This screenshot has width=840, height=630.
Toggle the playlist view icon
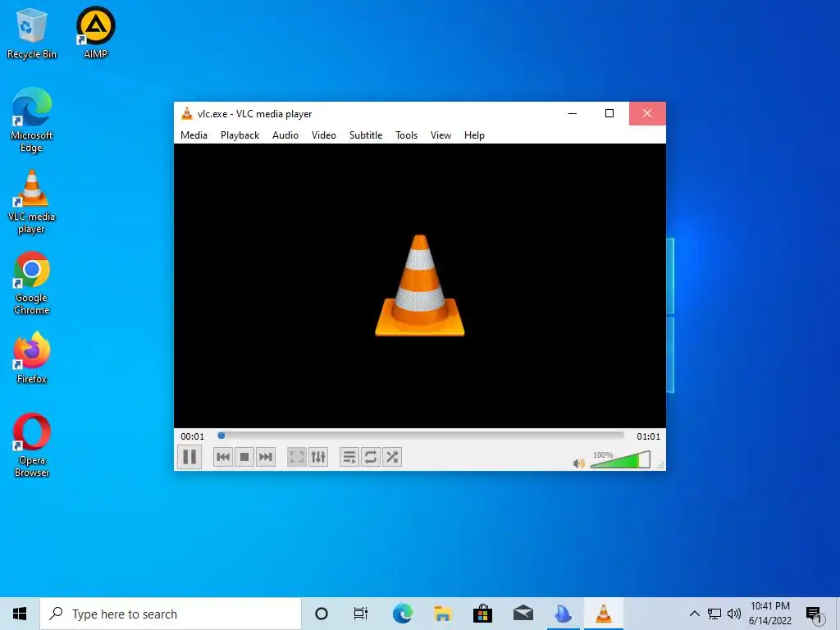(x=349, y=457)
